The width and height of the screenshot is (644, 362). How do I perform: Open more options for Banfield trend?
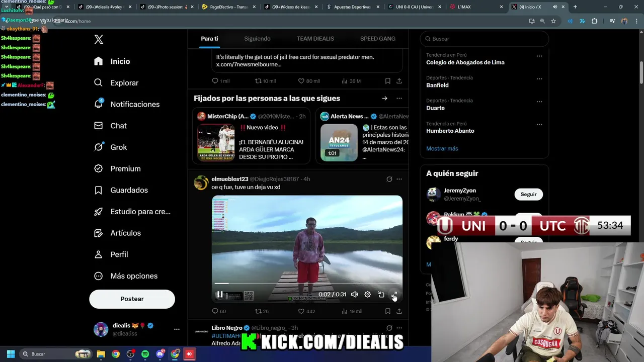pyautogui.click(x=539, y=78)
